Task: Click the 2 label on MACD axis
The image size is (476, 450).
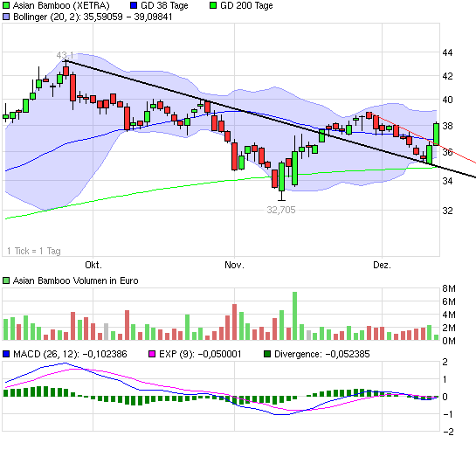Action: tap(445, 362)
